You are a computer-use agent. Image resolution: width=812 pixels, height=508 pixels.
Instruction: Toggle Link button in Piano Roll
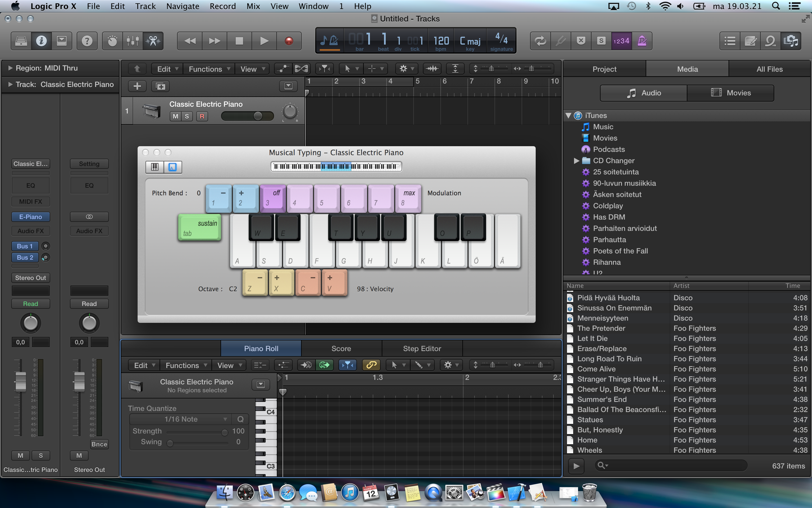point(371,365)
